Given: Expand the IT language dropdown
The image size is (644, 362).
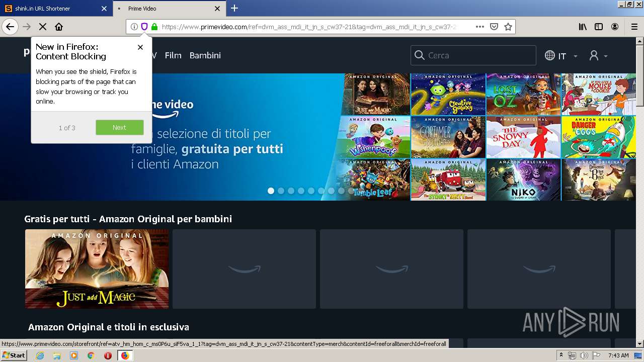Looking at the screenshot, I should click(561, 56).
